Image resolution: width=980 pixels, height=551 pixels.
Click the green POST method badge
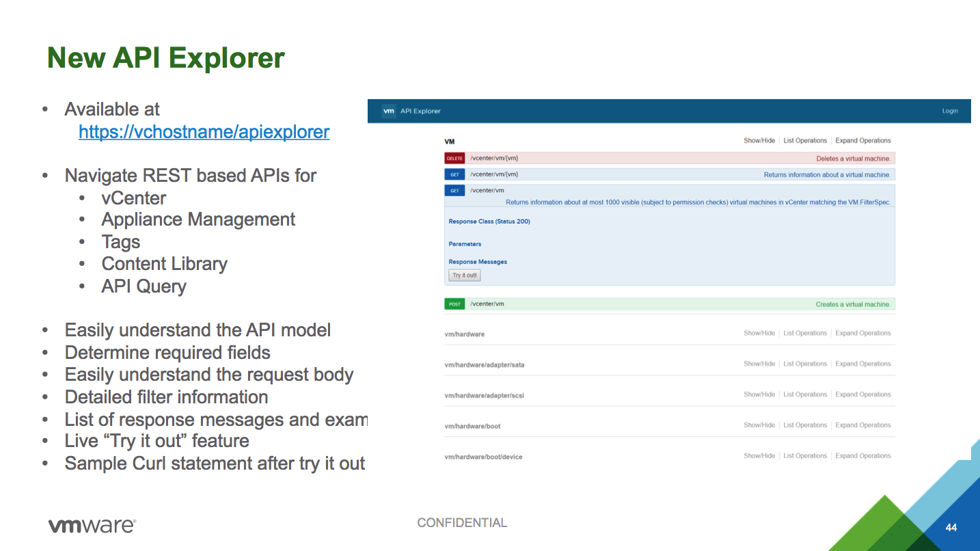coord(454,304)
